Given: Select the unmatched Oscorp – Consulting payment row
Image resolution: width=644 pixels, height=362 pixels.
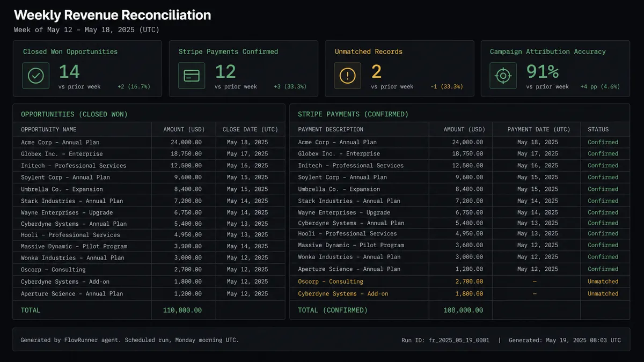Looking at the screenshot, I should (x=459, y=282).
